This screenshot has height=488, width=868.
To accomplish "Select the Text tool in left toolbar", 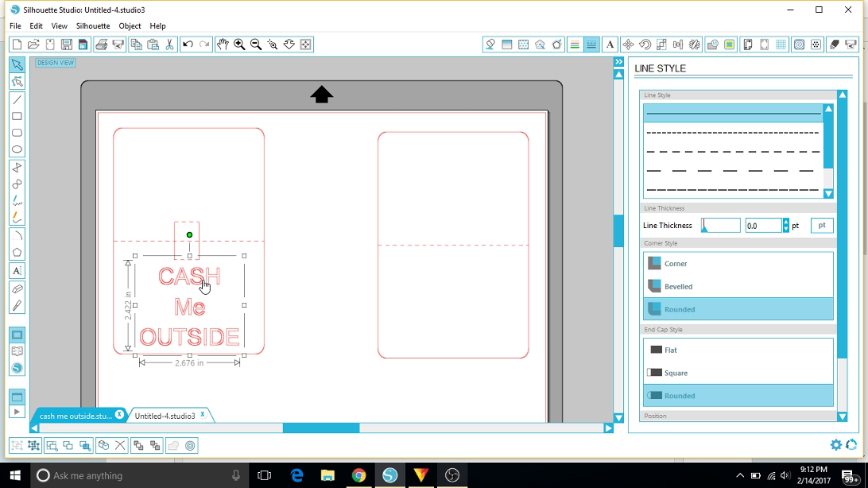I will 17,270.
